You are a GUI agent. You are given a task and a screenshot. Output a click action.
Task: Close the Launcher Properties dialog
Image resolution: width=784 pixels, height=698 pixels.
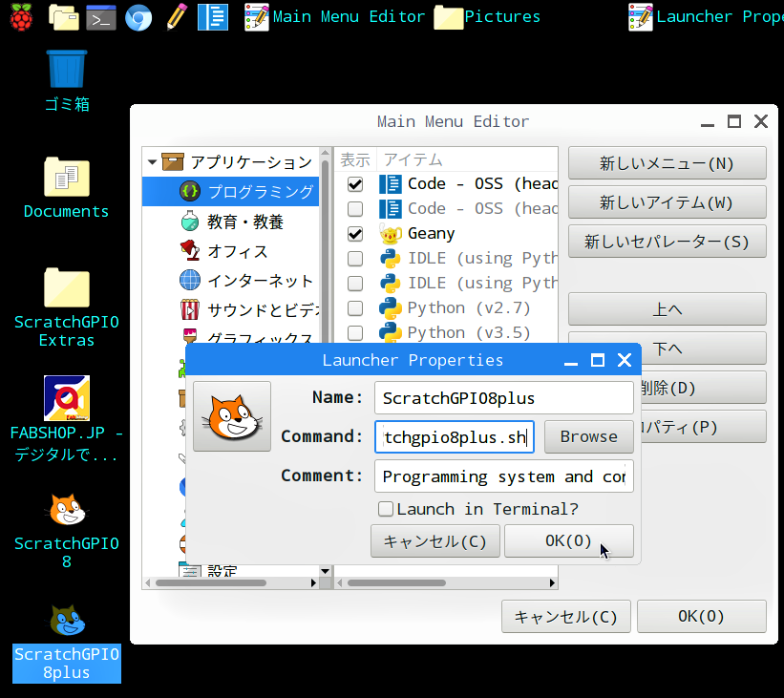[625, 360]
